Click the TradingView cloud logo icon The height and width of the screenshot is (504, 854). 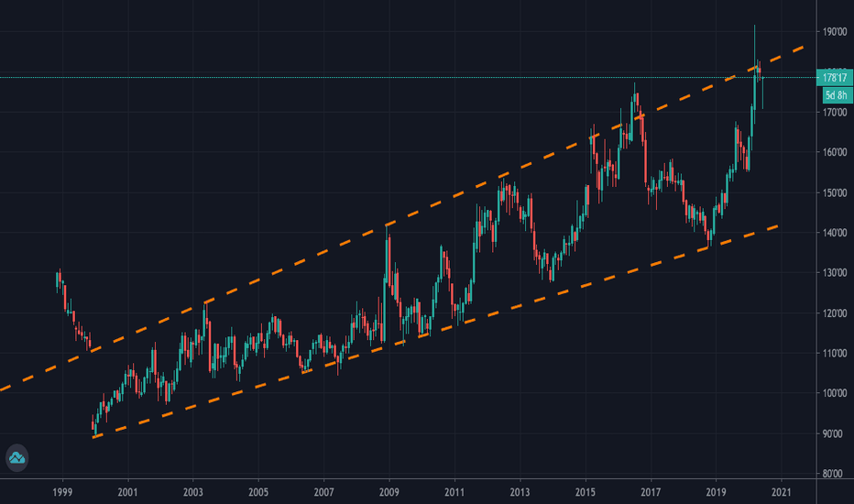point(16,457)
